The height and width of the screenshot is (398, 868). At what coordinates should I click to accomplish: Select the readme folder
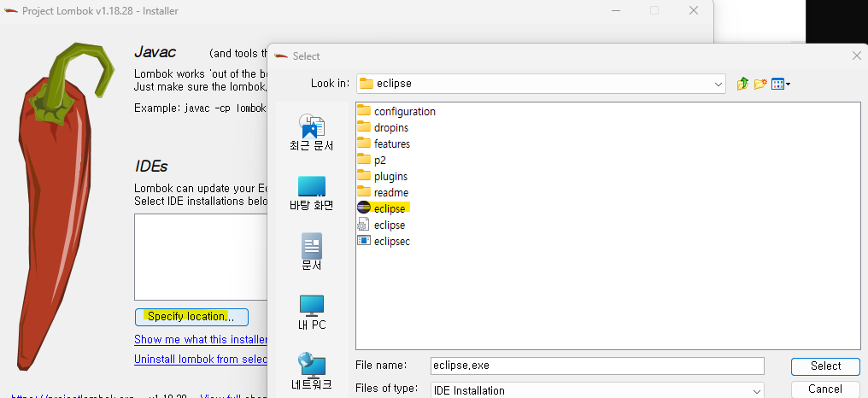point(383,193)
